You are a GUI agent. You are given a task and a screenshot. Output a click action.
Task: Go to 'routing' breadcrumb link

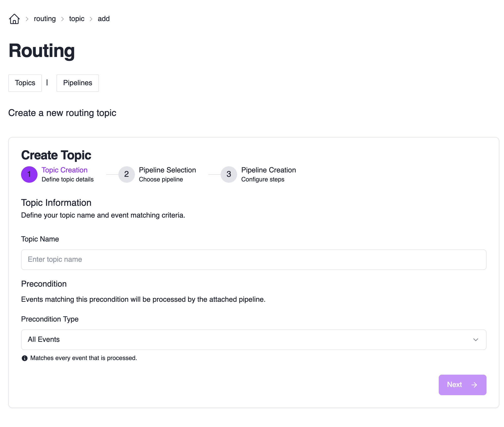(45, 19)
